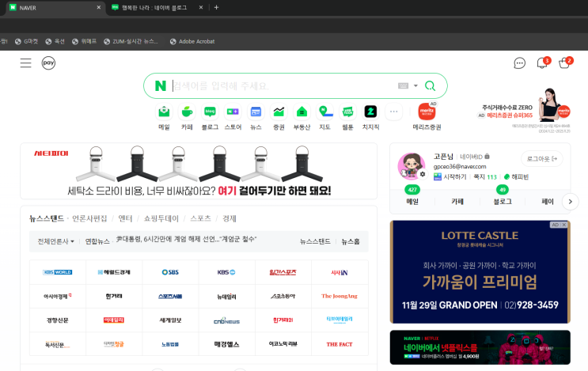Viewport: 588px width, 371px height.
Task: Click the 로그아웃 button
Action: tap(542, 159)
